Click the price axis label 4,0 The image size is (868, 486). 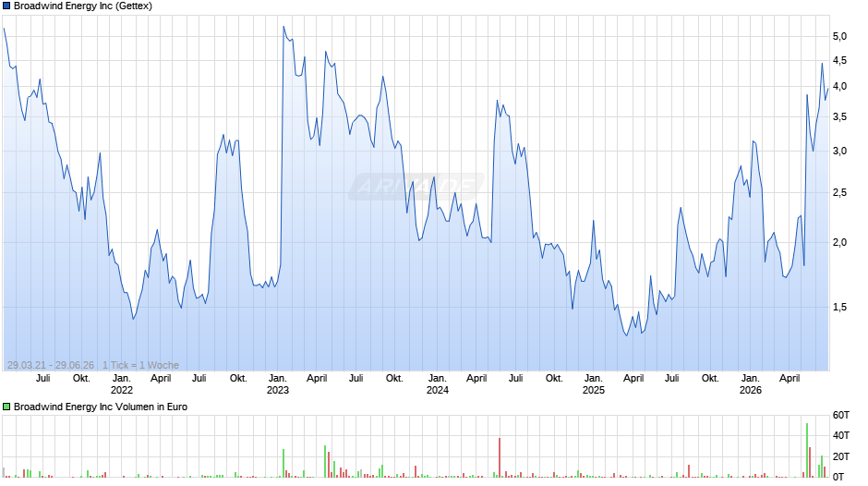click(x=839, y=87)
